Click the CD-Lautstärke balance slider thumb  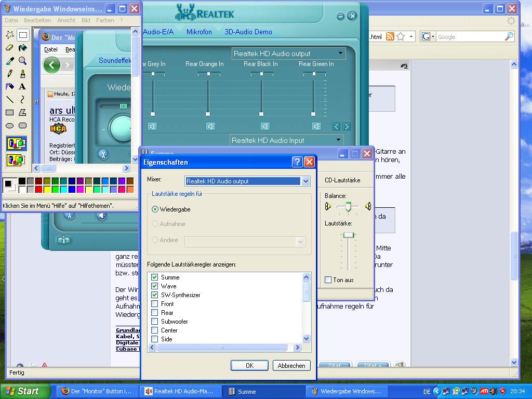click(x=348, y=207)
